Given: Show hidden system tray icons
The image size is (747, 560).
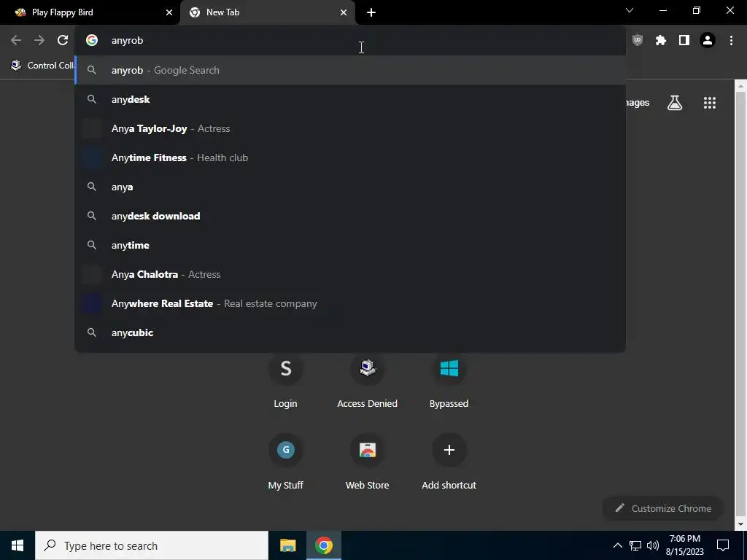Looking at the screenshot, I should click(617, 545).
